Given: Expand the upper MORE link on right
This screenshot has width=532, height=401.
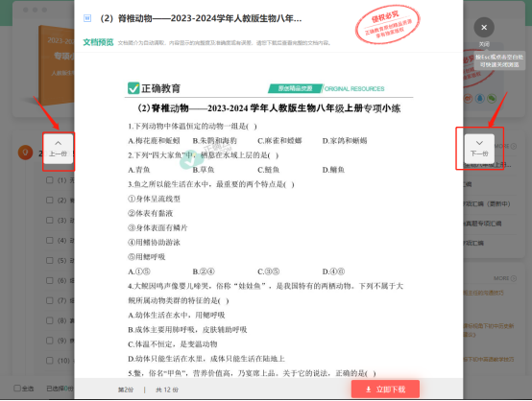Looking at the screenshot, I should pyautogui.click(x=505, y=146).
